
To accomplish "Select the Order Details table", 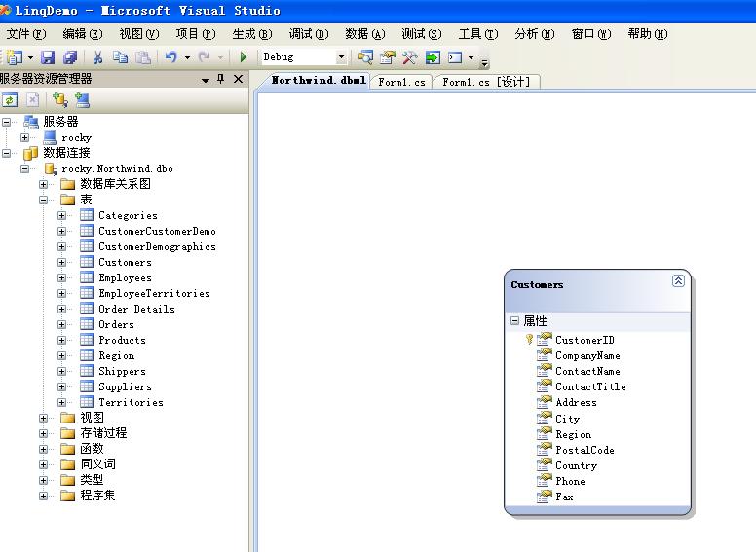I will (136, 309).
